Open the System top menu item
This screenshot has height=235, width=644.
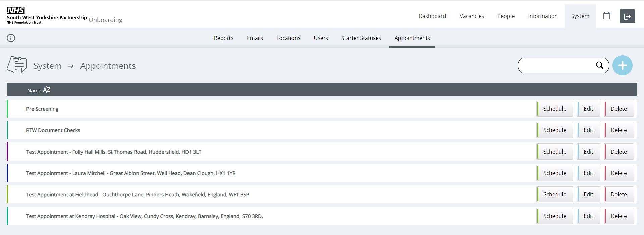click(x=580, y=16)
